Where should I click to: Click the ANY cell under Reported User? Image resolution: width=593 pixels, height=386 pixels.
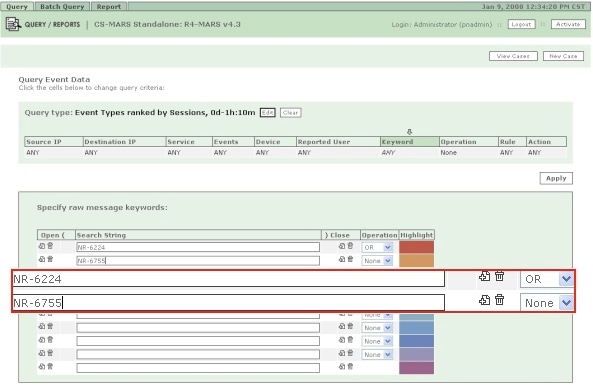(x=304, y=152)
